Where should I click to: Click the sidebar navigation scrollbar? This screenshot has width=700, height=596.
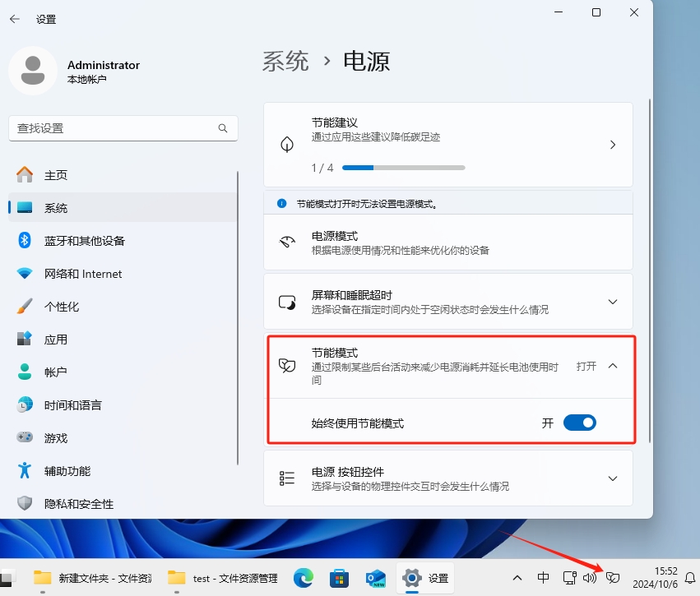[x=238, y=317]
